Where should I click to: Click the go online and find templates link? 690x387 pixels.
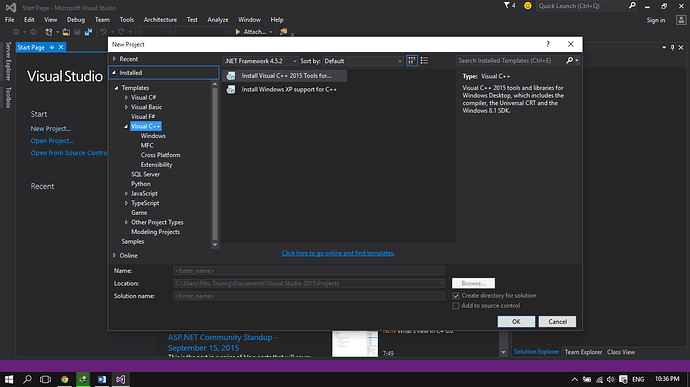(x=338, y=253)
